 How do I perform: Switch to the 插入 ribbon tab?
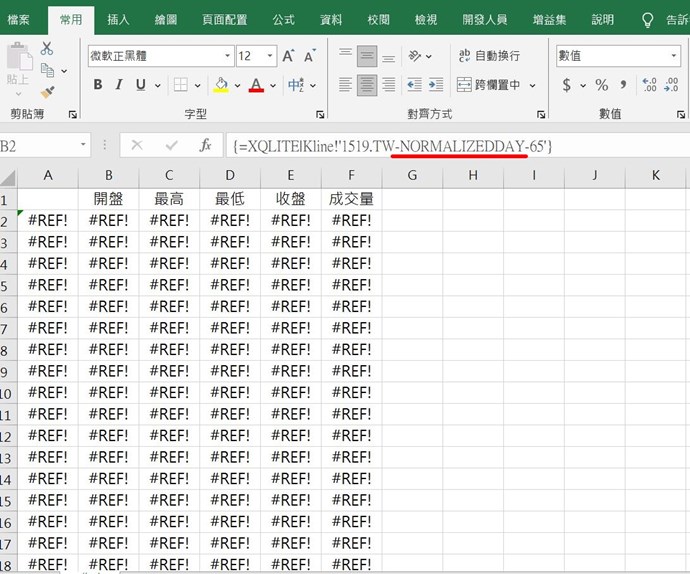pyautogui.click(x=118, y=19)
